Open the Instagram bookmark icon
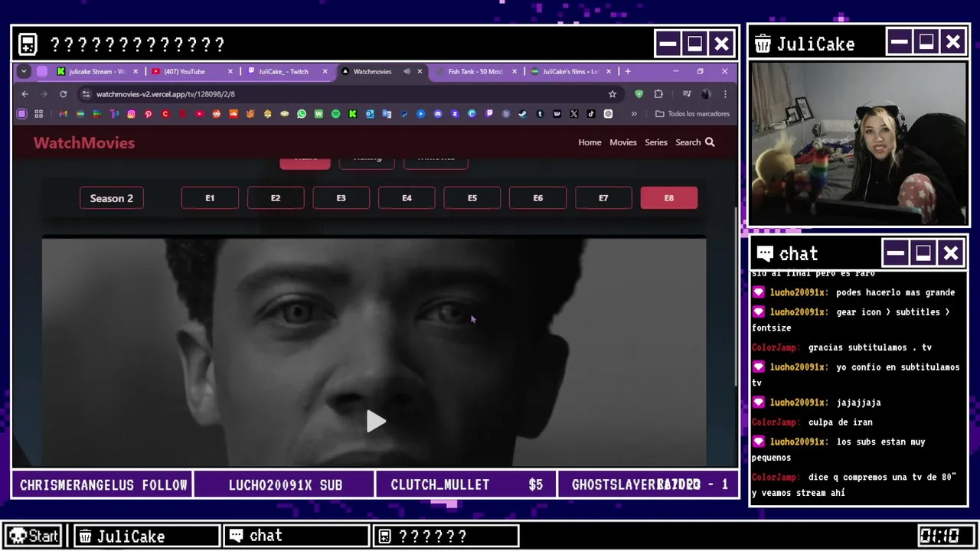This screenshot has width=980, height=551. 131,114
